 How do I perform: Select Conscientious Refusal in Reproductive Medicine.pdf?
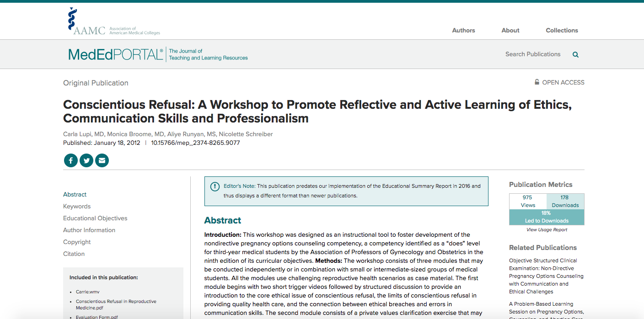(x=116, y=304)
